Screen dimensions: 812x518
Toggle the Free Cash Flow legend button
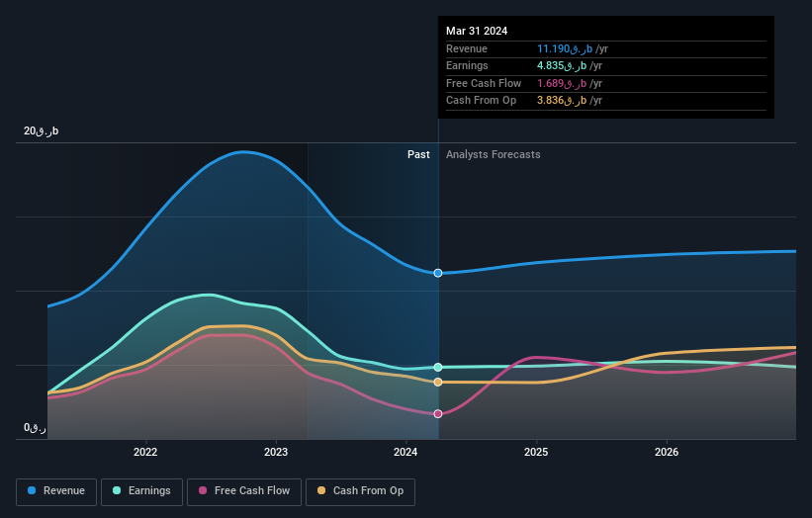coord(244,491)
